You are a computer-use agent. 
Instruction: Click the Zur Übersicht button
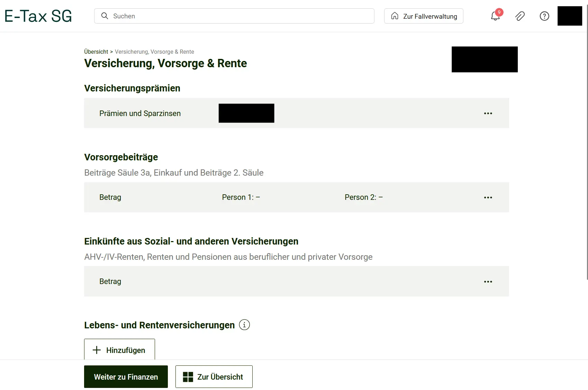click(214, 377)
